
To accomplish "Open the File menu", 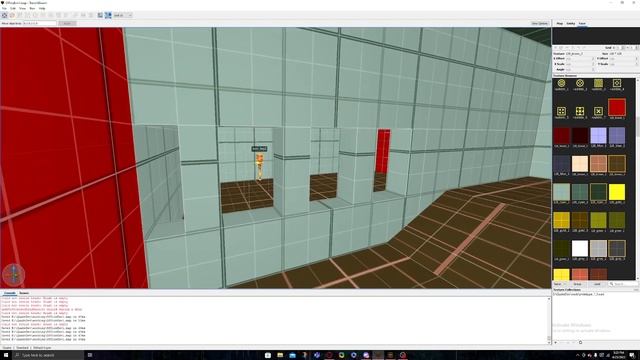I will pos(4,8).
